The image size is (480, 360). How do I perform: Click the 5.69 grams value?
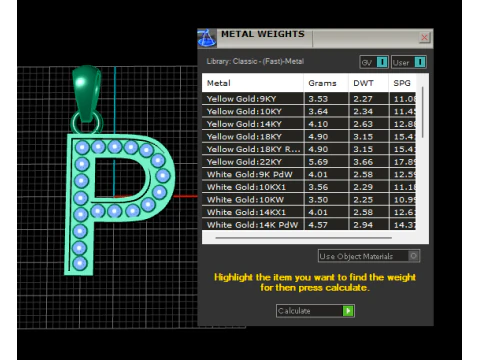[x=318, y=162]
